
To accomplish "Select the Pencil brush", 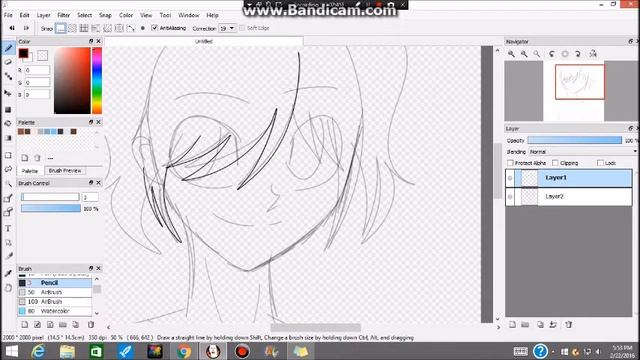I will (55, 283).
